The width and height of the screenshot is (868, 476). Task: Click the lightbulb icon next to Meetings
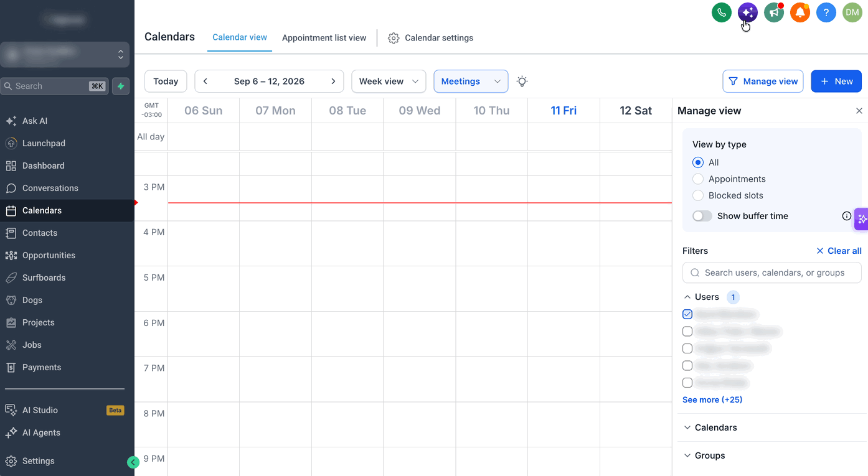click(x=522, y=82)
